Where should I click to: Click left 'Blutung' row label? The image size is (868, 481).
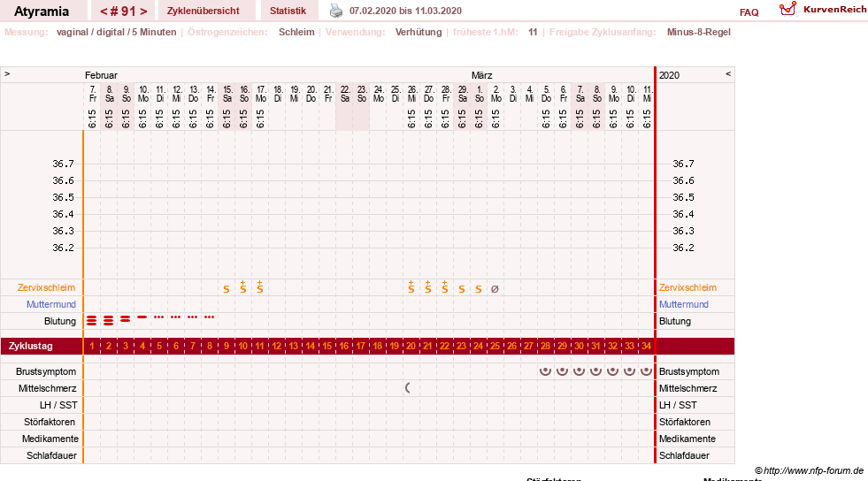60,321
